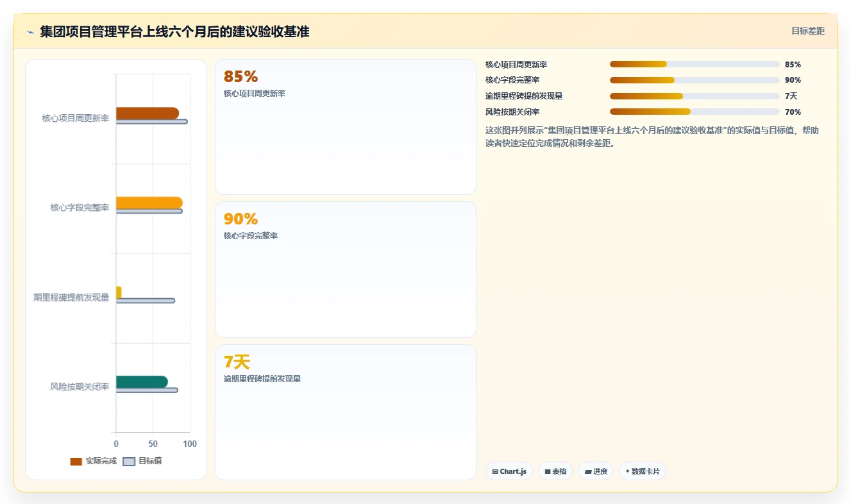Click the icon inside the 进度 tag
The height and width of the screenshot is (504, 851).
pyautogui.click(x=587, y=472)
